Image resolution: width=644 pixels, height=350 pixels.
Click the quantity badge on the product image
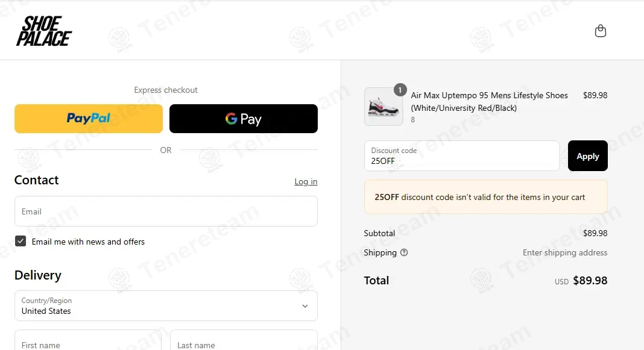click(x=400, y=90)
